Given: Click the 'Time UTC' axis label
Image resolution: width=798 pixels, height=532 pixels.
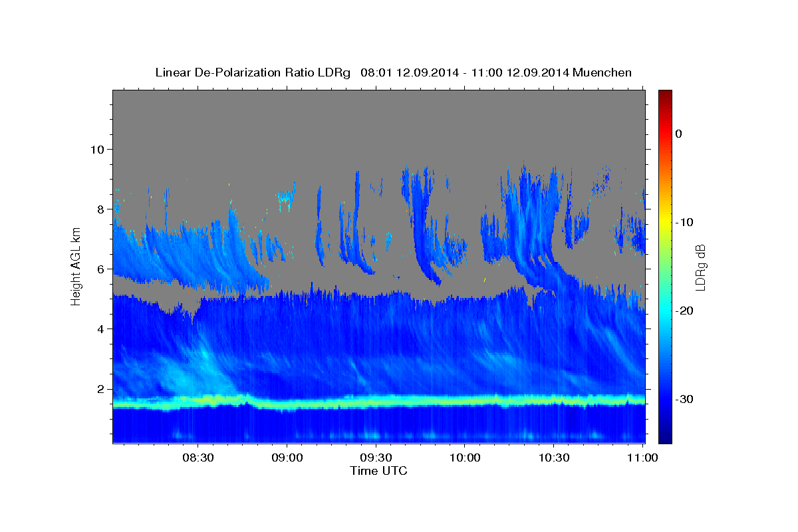Looking at the screenshot, I should coord(378,471).
